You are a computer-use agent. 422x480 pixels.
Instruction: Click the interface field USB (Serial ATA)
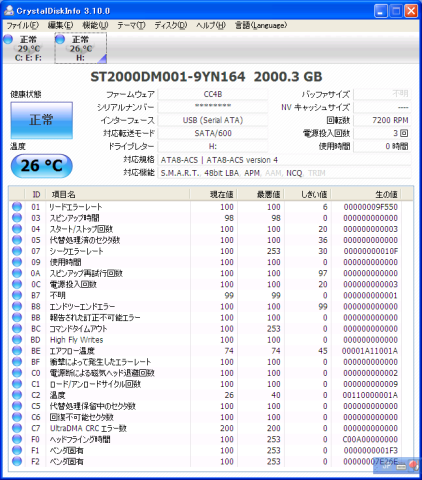(213, 120)
